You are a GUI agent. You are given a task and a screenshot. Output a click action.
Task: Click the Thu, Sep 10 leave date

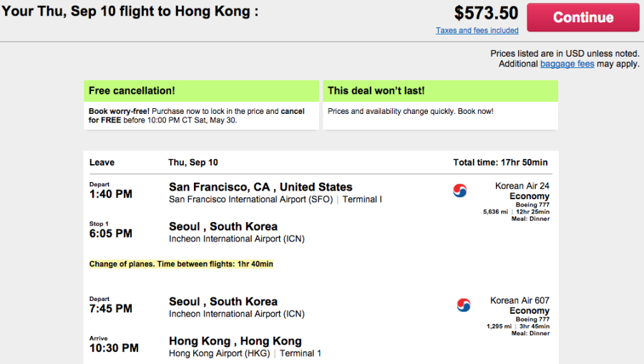[193, 163]
